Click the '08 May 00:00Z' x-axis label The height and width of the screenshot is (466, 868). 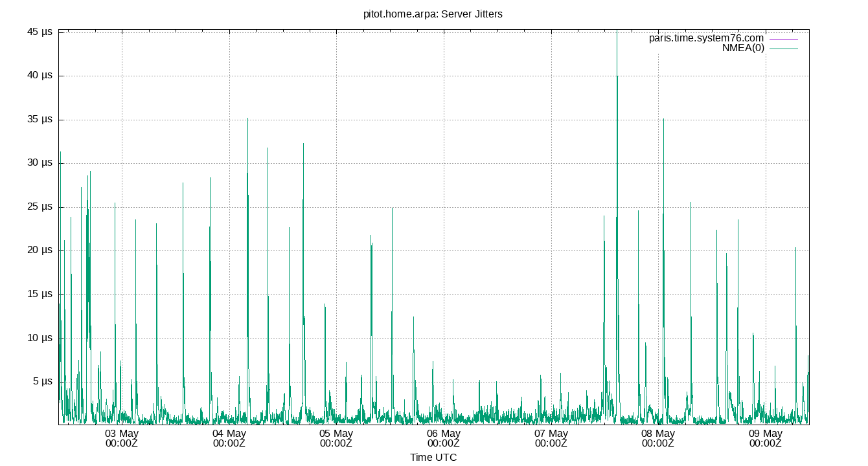coord(658,438)
